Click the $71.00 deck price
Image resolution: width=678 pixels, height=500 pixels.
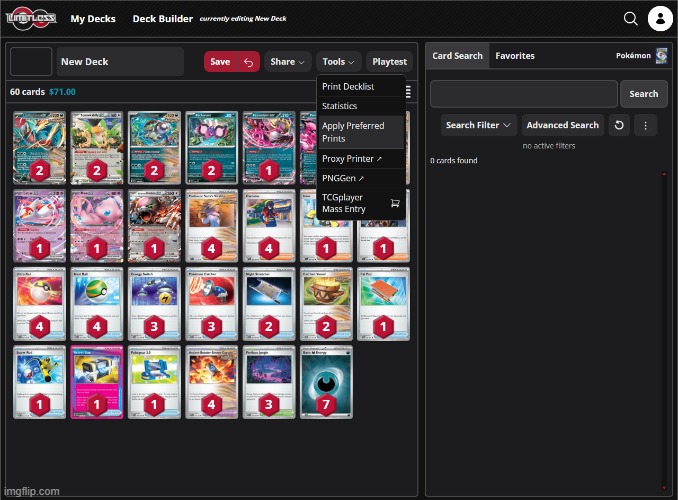point(62,92)
